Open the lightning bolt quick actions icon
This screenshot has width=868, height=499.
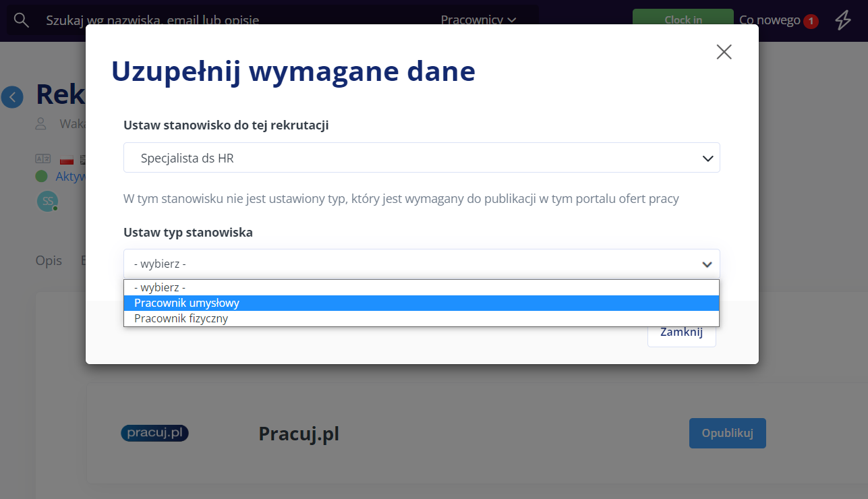coord(842,20)
